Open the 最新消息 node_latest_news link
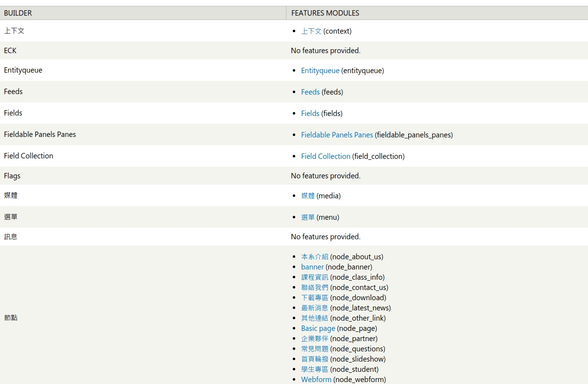Screen dimensions: 588x384 pos(315,308)
